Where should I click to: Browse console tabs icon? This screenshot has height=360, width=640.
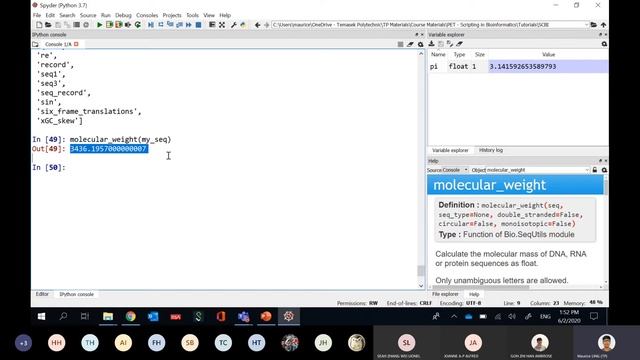36,44
